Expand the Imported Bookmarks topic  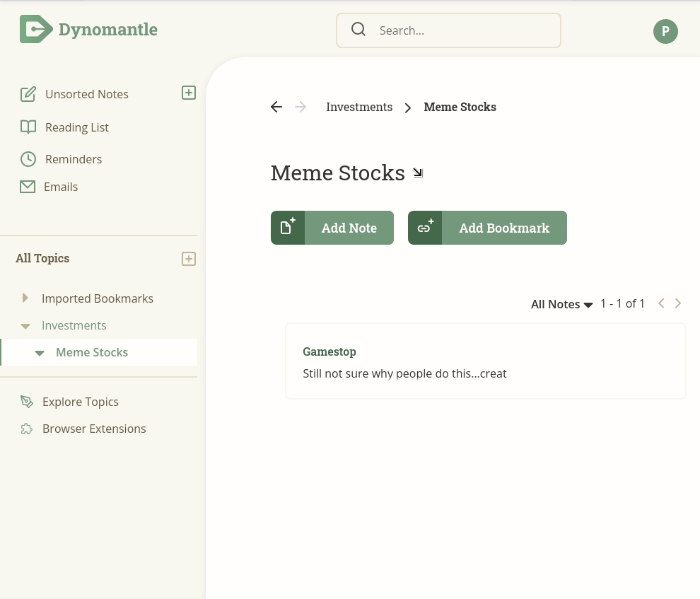coord(25,298)
